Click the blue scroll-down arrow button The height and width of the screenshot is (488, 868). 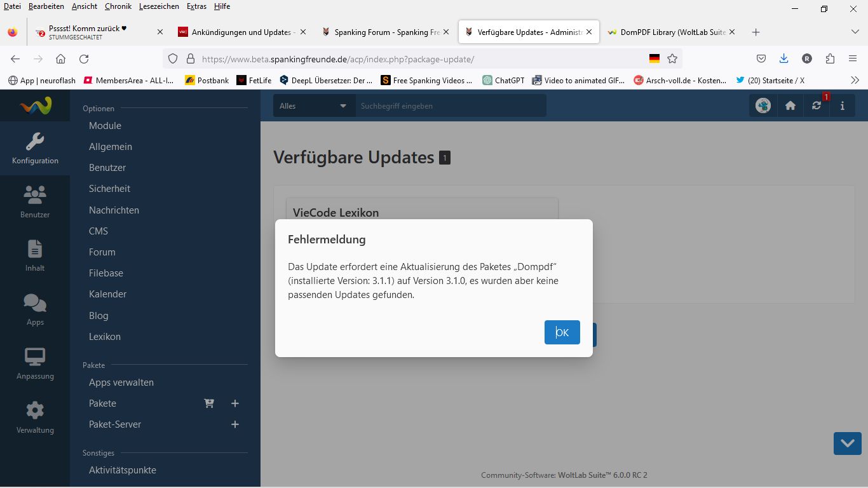(847, 444)
